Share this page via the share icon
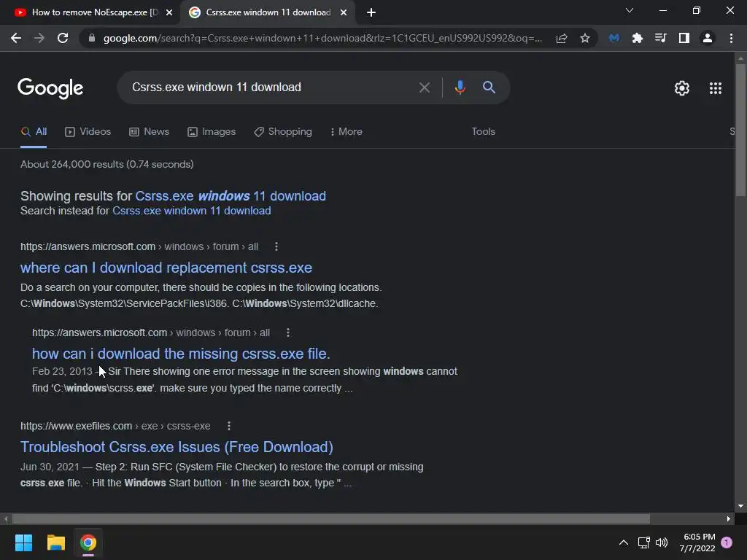Screen dimensions: 747x560 pos(562,38)
